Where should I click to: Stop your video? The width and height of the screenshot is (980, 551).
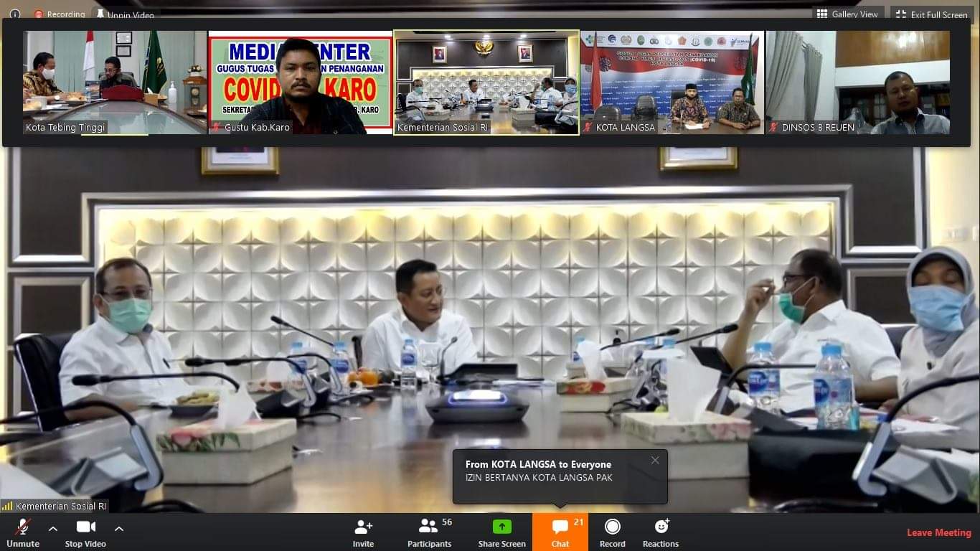point(85,526)
